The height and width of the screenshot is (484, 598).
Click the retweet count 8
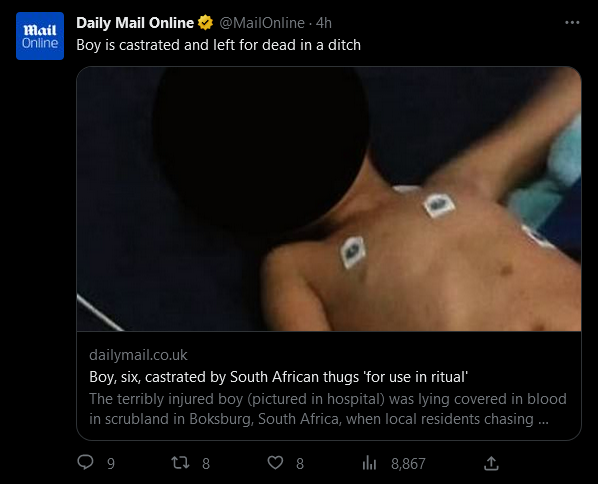206,464
